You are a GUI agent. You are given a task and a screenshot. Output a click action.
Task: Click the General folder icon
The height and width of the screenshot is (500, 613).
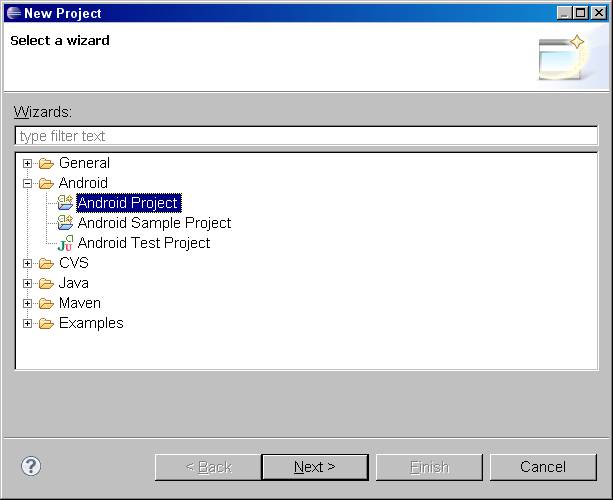tap(46, 163)
